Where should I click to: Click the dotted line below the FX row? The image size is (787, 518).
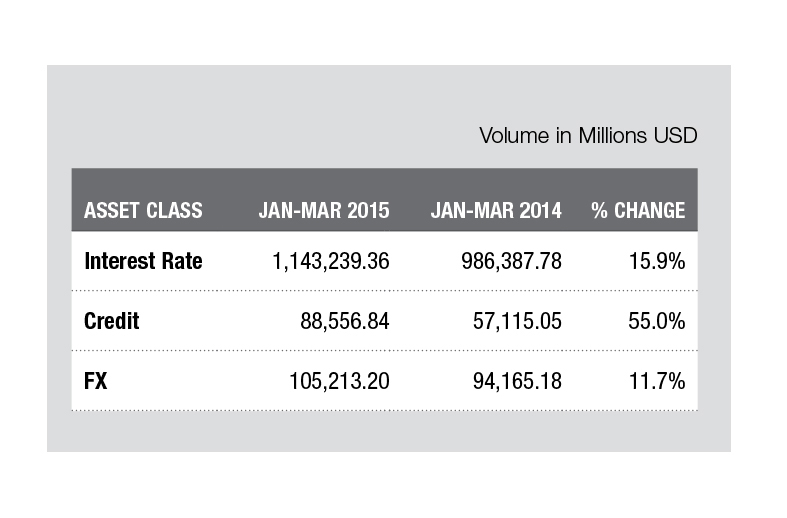tap(384, 409)
